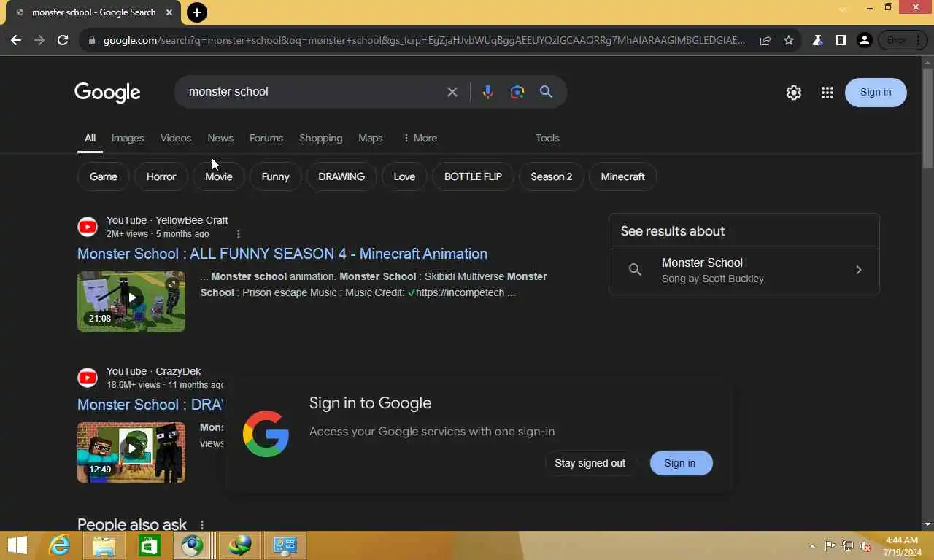Open the search Tools menu
The image size is (934, 560).
tap(547, 138)
